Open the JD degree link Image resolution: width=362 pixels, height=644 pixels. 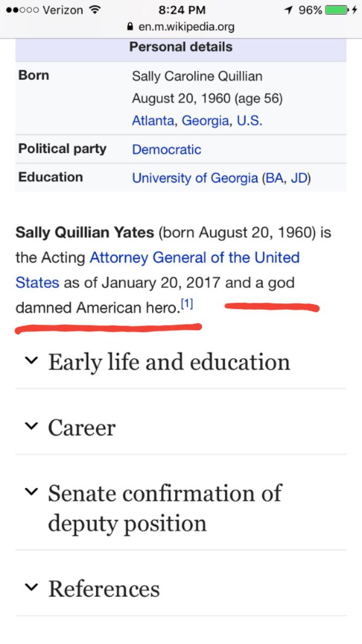click(299, 178)
